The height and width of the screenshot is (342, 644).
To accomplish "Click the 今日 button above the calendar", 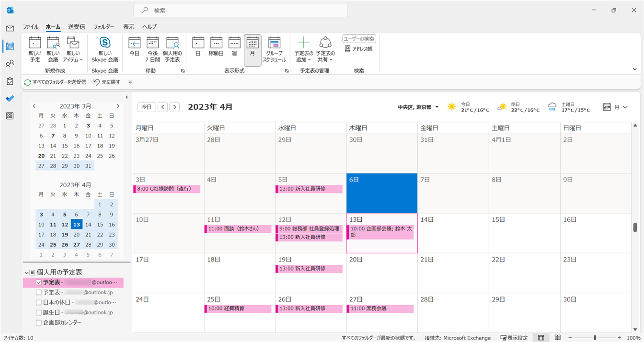I will click(147, 107).
